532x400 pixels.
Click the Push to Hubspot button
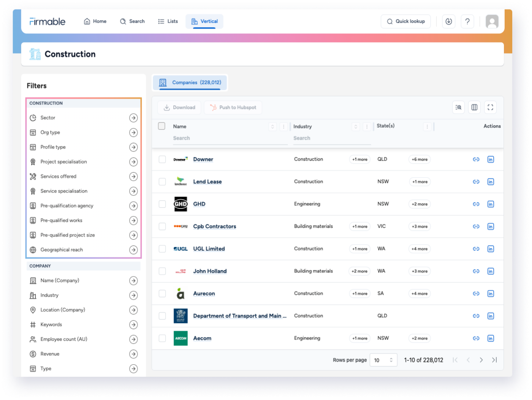click(x=233, y=108)
